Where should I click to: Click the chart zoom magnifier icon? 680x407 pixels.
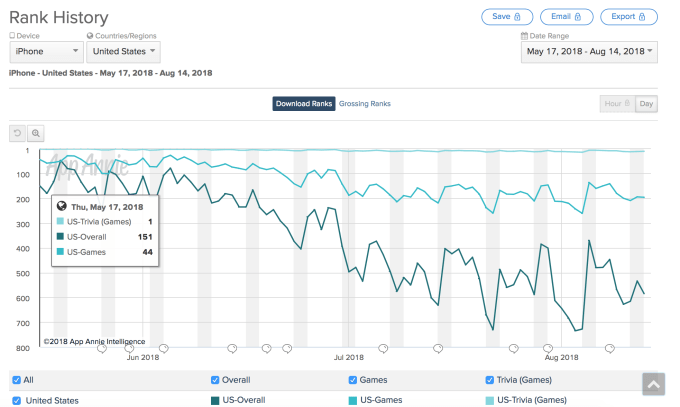coord(36,132)
